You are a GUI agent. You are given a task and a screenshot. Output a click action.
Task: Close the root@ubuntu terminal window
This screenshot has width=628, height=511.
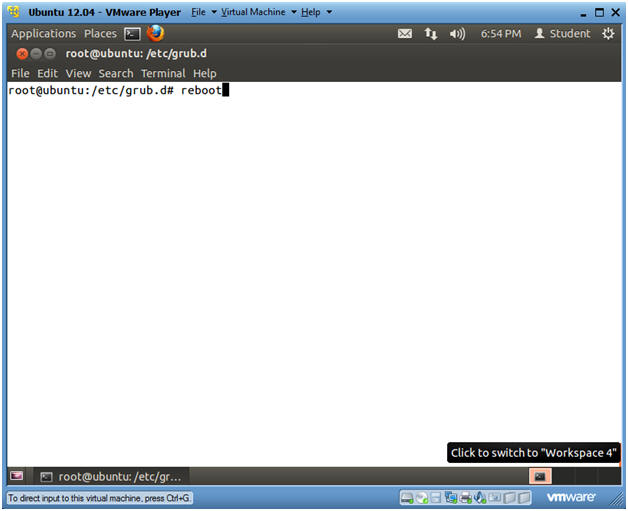pyautogui.click(x=22, y=53)
